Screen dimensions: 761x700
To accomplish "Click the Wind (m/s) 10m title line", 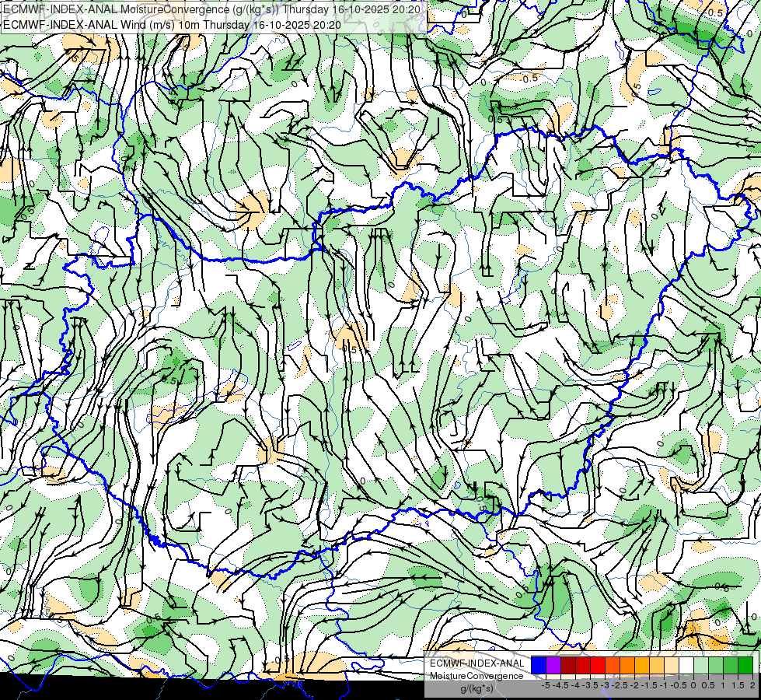I will [172, 25].
